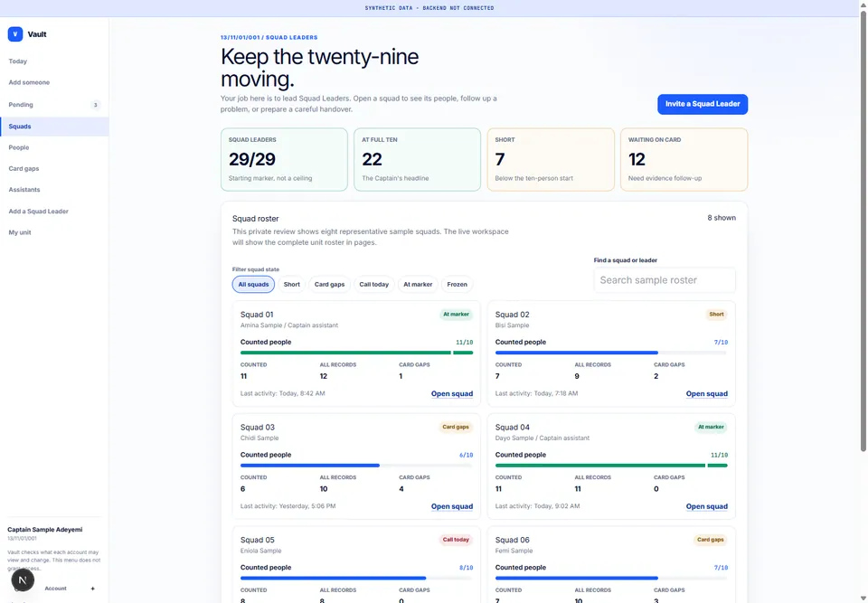The image size is (868, 603).
Task: Open Add a Squad Leader in sidebar
Action: (54, 211)
